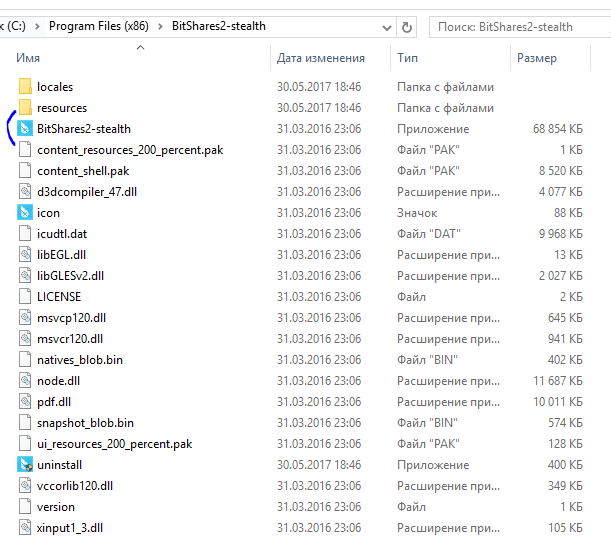Viewport: 611px width, 558px height.
Task: Select the file name uninstall
Action: [59, 465]
